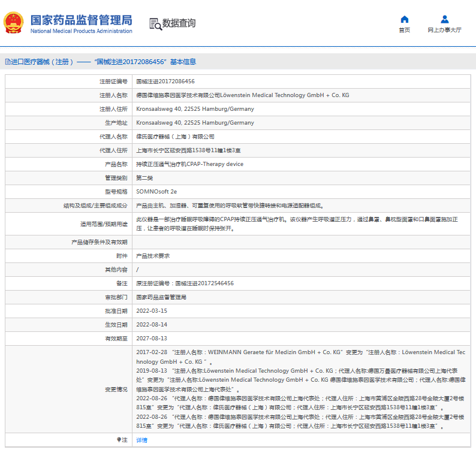Click the 注册人名称 row label

click(x=113, y=95)
